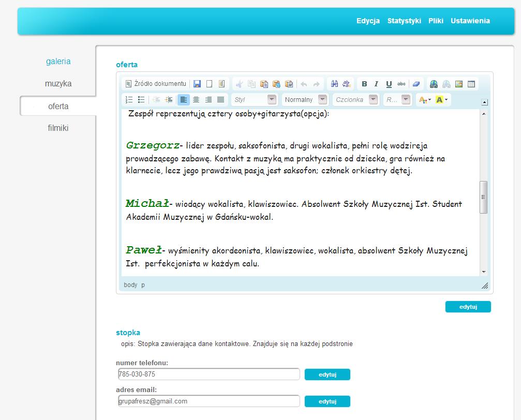Open the Statystyki menu item
521x420 pixels.
[x=404, y=21]
